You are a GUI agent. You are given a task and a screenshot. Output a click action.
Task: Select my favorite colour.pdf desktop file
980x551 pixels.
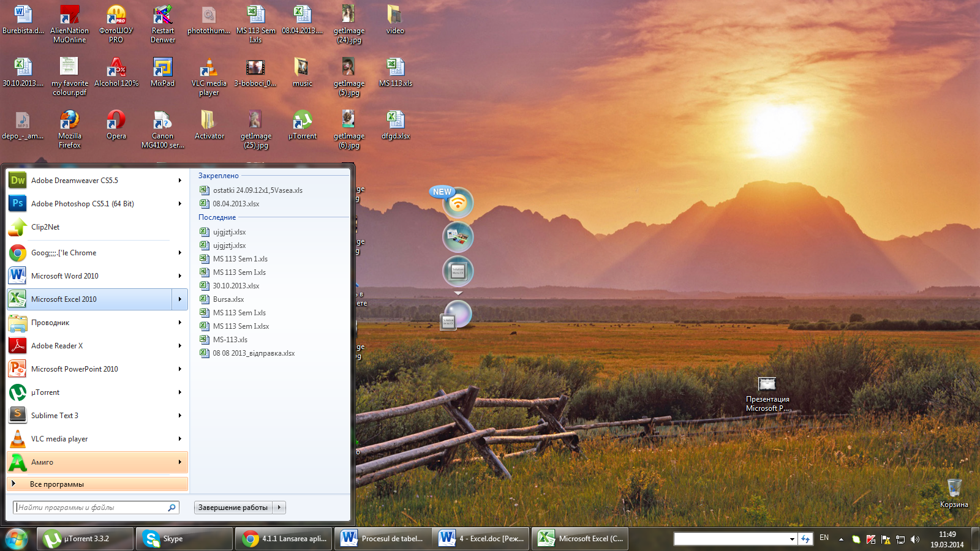tap(69, 77)
